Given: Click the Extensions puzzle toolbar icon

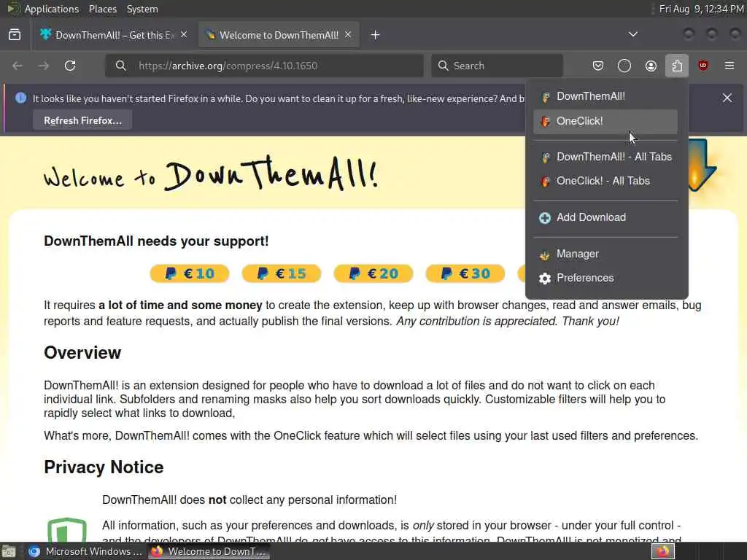Looking at the screenshot, I should point(677,66).
